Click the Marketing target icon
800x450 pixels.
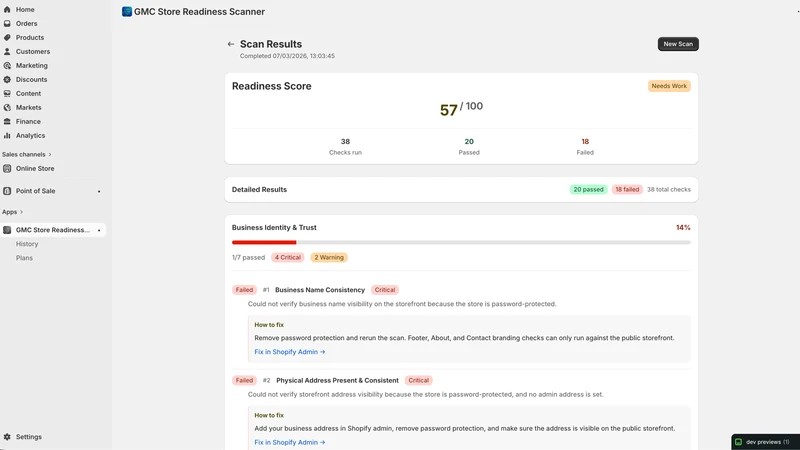point(7,65)
